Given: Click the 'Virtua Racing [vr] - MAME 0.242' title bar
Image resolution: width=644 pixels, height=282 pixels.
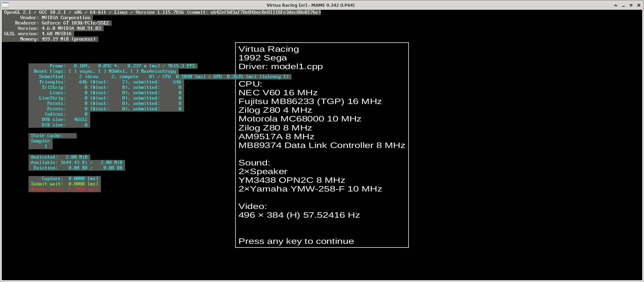Looking at the screenshot, I should click(x=310, y=5).
